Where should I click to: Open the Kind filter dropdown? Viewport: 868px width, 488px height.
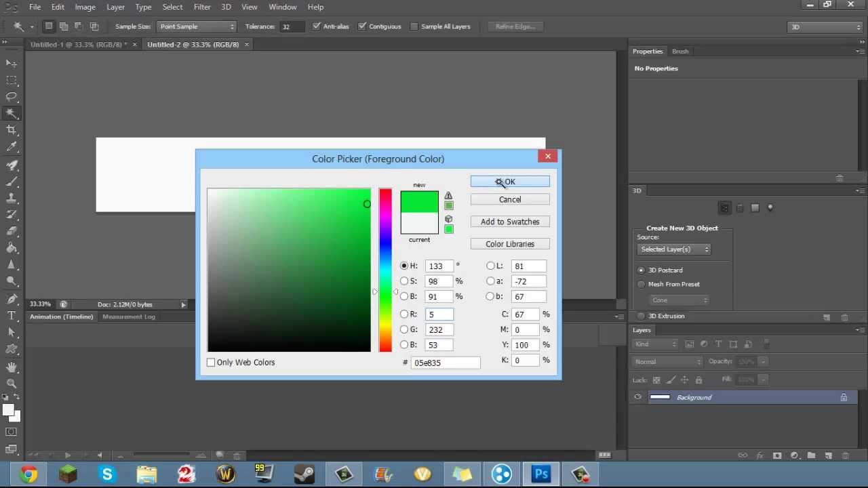(x=654, y=344)
